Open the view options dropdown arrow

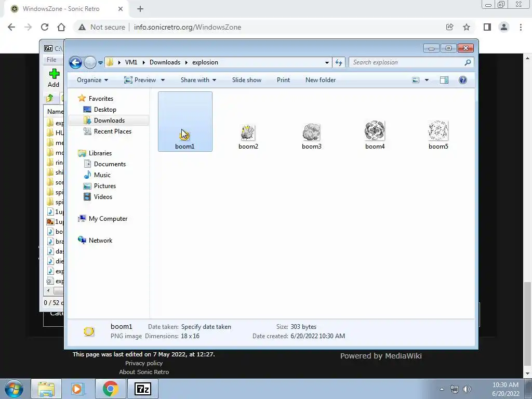pyautogui.click(x=427, y=80)
